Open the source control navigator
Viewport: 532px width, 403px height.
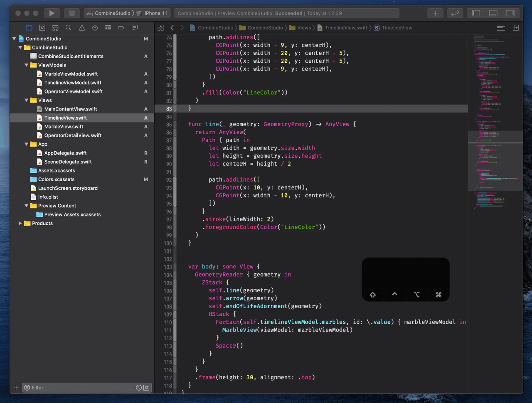tap(42, 28)
